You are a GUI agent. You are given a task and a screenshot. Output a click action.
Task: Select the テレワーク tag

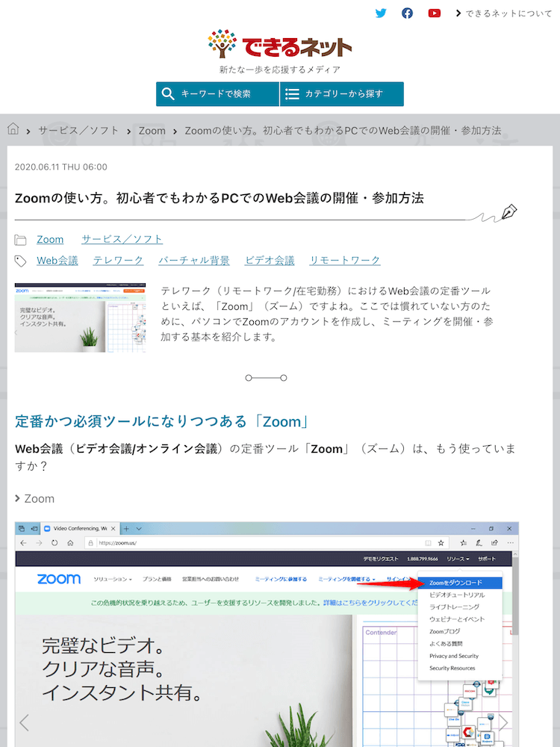(118, 260)
